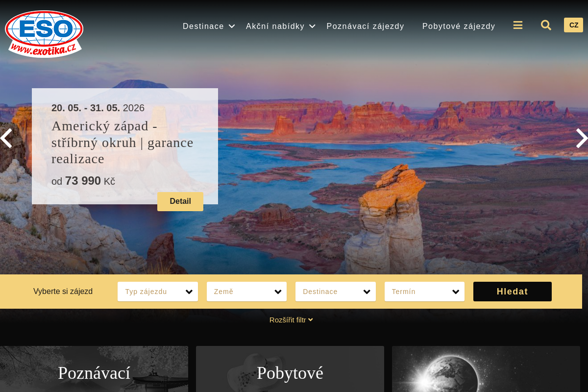Select the Poznávací category tile
Screen dimensions: 588x392
point(94,373)
